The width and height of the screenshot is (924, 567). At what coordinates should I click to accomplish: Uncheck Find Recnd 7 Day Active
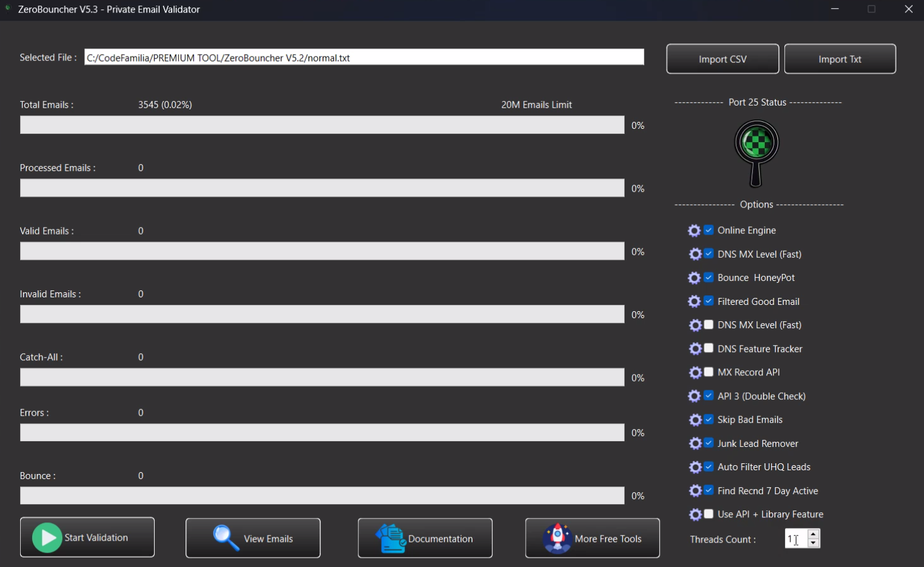tap(709, 490)
